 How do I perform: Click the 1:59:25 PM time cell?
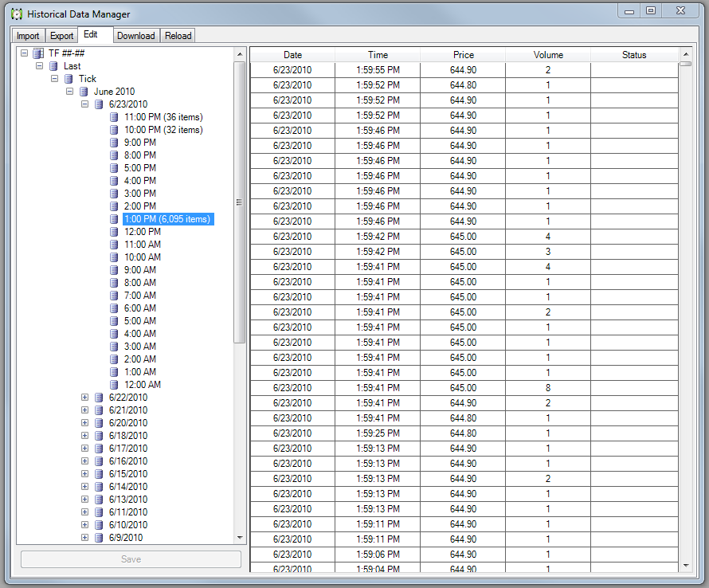coord(378,433)
